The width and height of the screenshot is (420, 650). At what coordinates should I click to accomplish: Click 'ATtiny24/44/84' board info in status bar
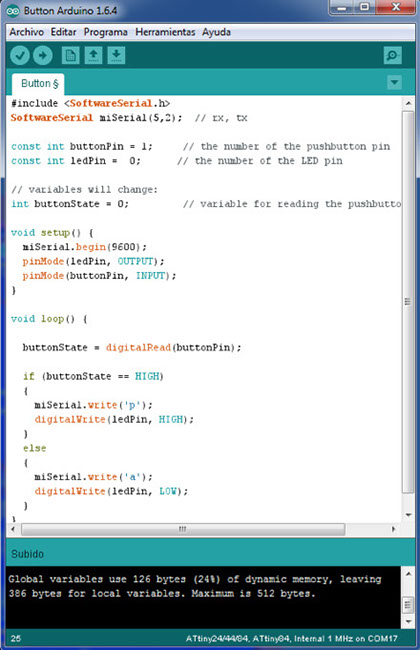point(291,639)
